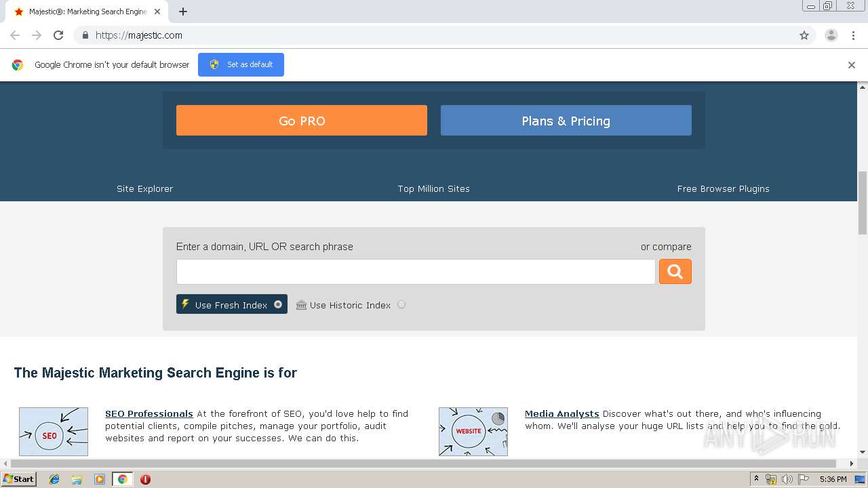This screenshot has height=488, width=868.
Task: Open the file explorer taskbar icon
Action: (x=77, y=479)
